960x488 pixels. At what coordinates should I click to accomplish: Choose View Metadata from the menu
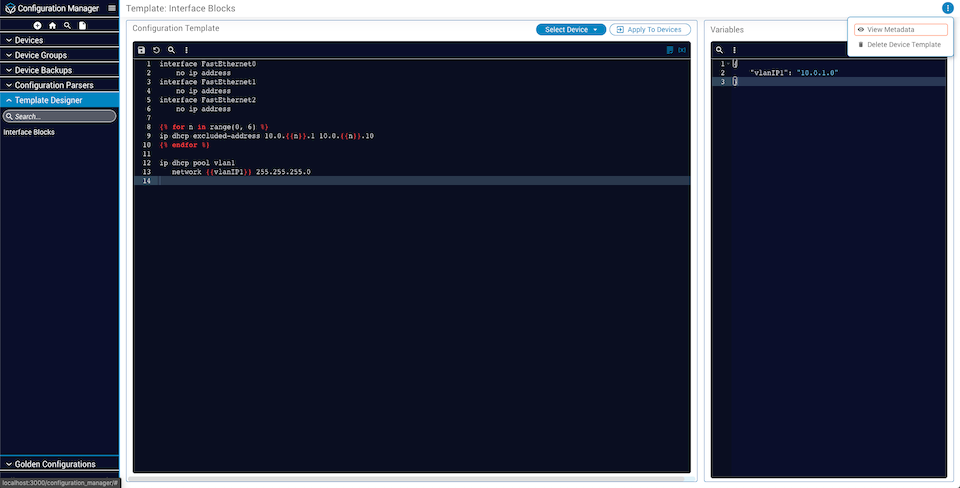(x=900, y=30)
